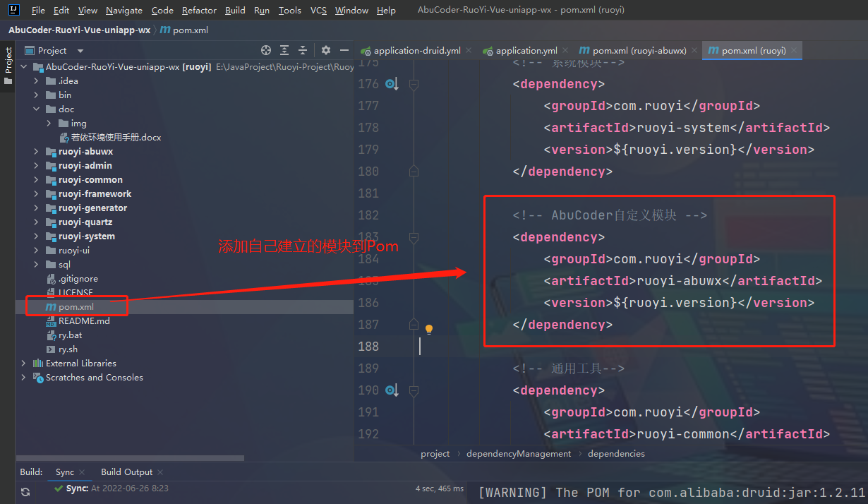Close the application.yml tab
The image size is (868, 504).
pyautogui.click(x=566, y=51)
